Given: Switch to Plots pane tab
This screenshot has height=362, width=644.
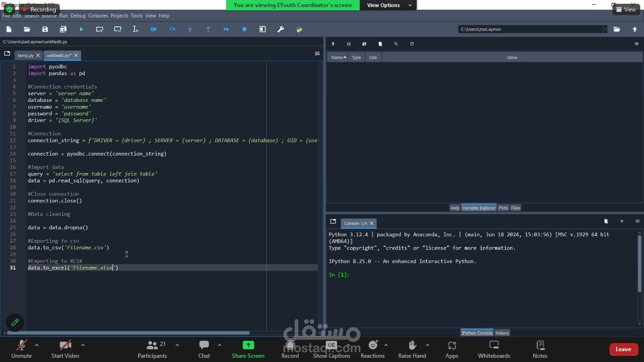Looking at the screenshot, I should click(504, 208).
